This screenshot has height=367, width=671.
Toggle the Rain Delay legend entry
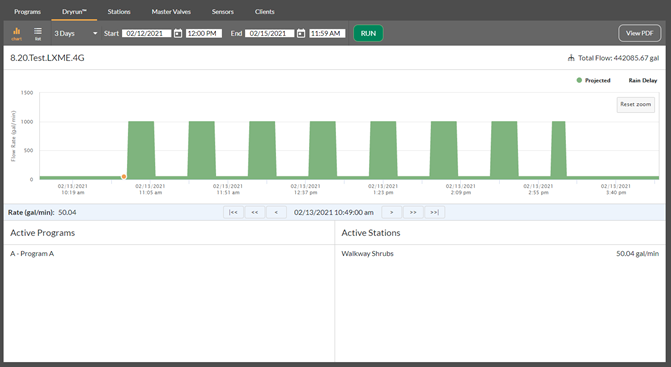tap(642, 80)
